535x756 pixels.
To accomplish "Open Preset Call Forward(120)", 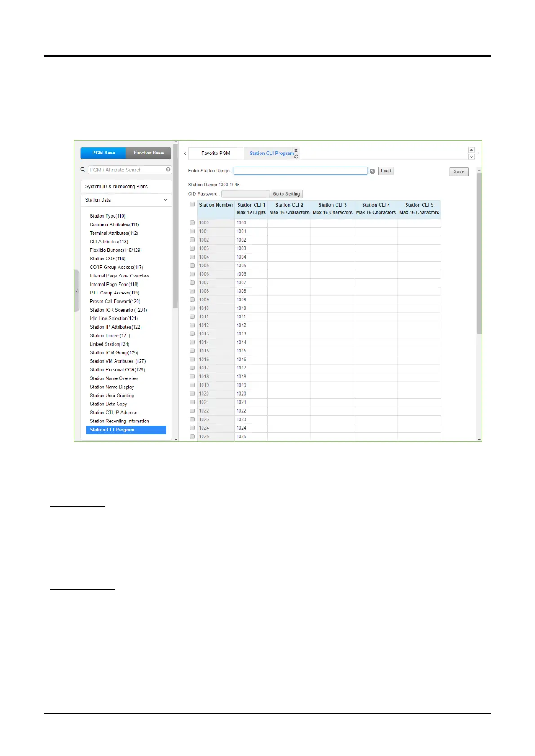I will pos(115,301).
